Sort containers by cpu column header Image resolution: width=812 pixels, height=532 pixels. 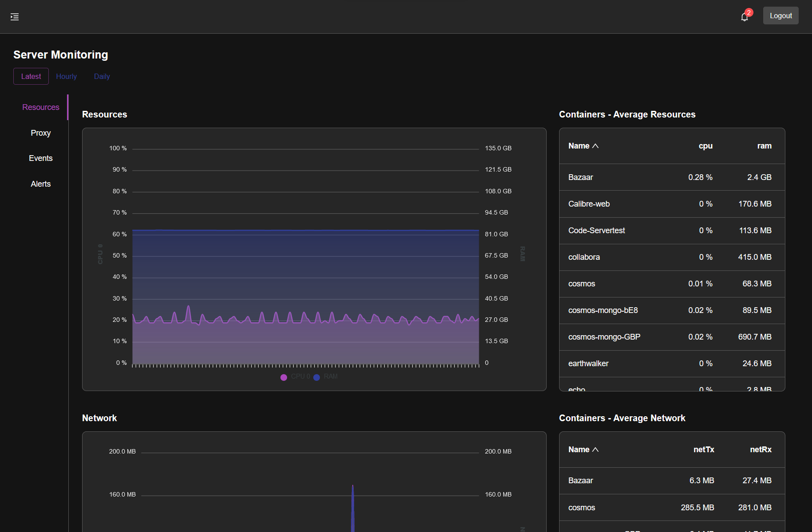[x=705, y=146]
